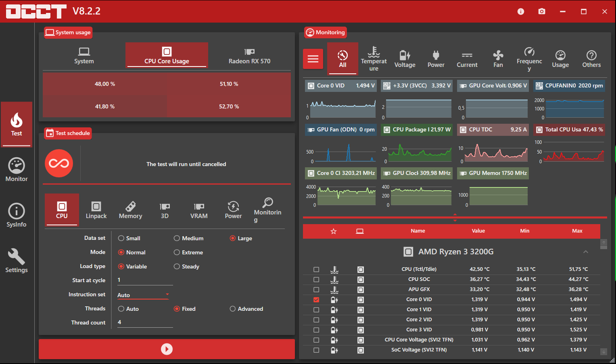616x364 pixels.
Task: Switch to CPU Core Usage tab
Action: click(167, 56)
